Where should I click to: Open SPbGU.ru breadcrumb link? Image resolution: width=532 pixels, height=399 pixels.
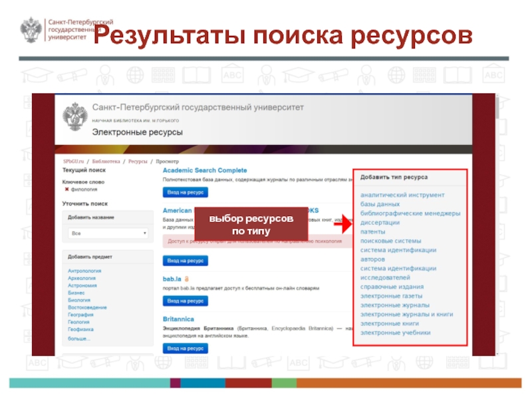[x=73, y=162]
